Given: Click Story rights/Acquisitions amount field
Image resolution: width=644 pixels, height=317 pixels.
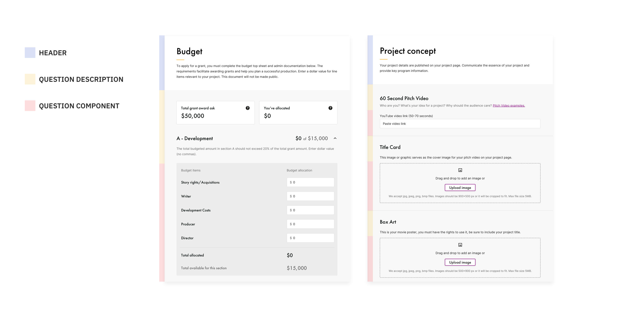Looking at the screenshot, I should click(x=310, y=182).
